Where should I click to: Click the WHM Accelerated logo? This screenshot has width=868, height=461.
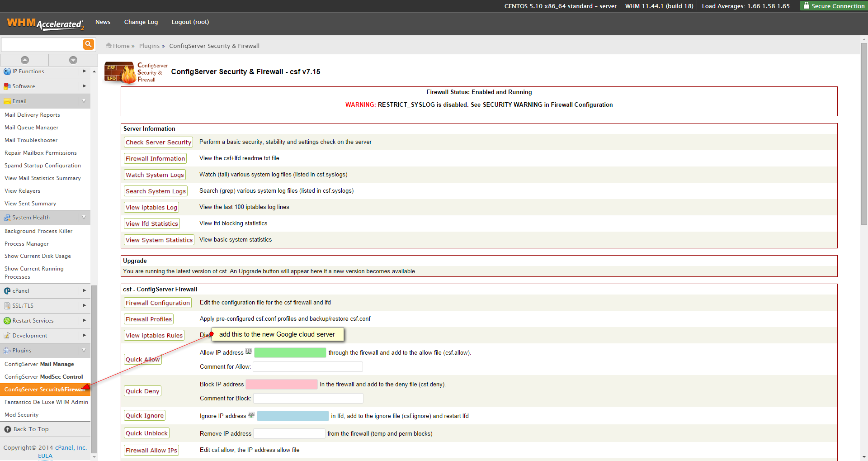click(x=46, y=24)
